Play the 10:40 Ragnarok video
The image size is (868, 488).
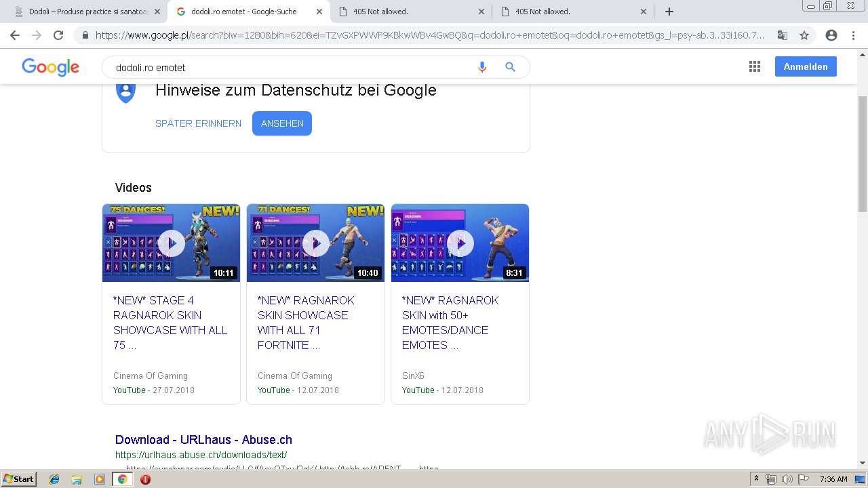(x=315, y=243)
